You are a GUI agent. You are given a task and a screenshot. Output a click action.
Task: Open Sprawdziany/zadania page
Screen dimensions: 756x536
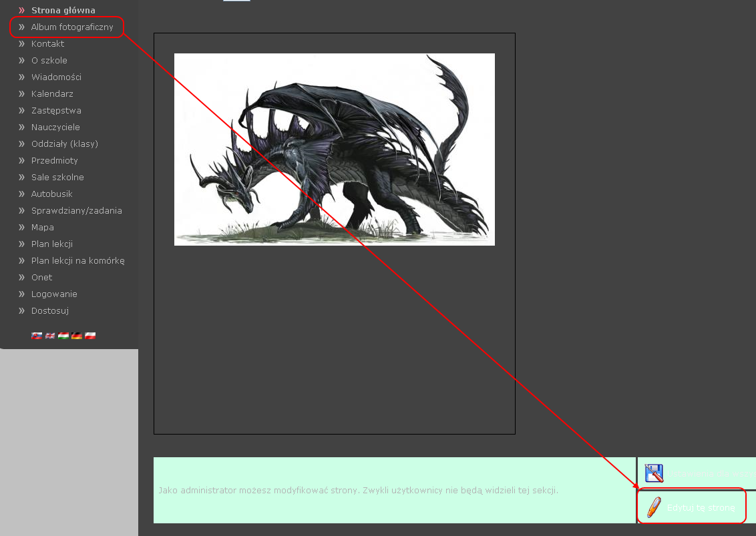coord(77,211)
